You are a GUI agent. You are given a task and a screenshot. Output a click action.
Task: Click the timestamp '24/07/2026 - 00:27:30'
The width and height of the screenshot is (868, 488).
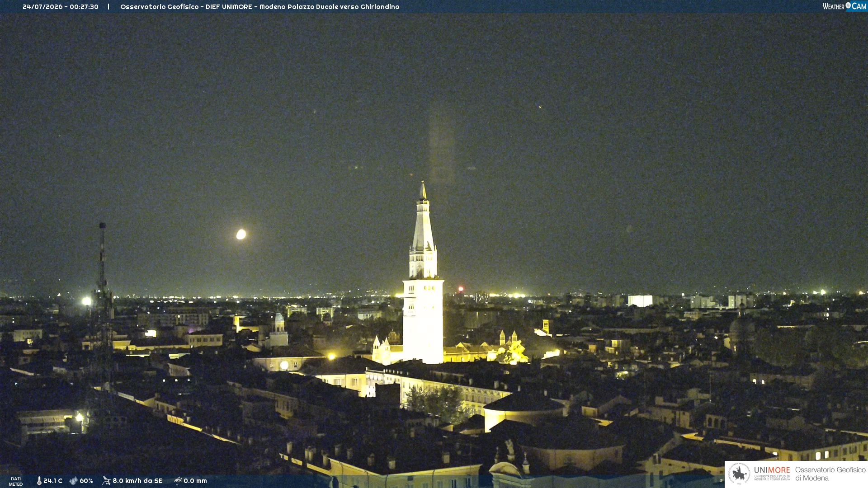[x=61, y=7]
